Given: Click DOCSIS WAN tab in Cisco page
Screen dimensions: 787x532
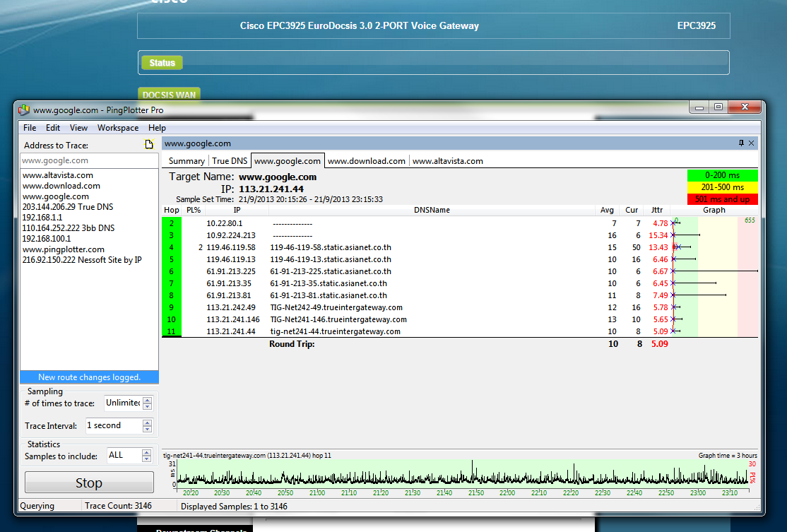Looking at the screenshot, I should [x=169, y=95].
